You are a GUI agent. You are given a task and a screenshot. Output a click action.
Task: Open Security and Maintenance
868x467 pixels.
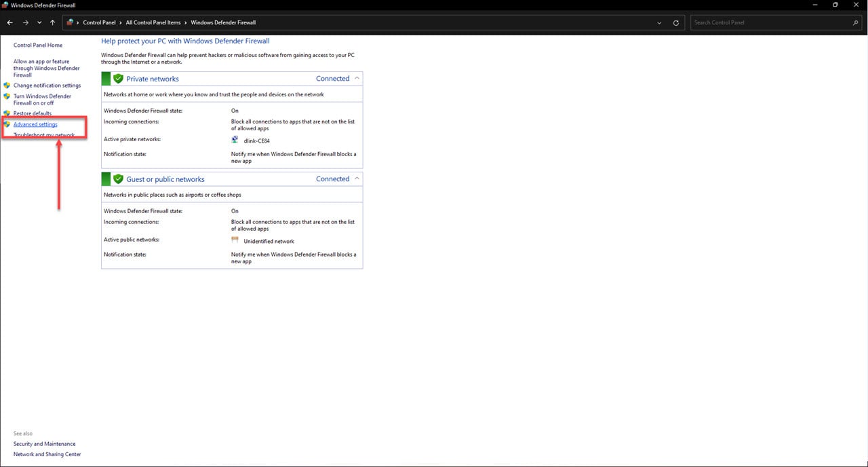pyautogui.click(x=45, y=444)
